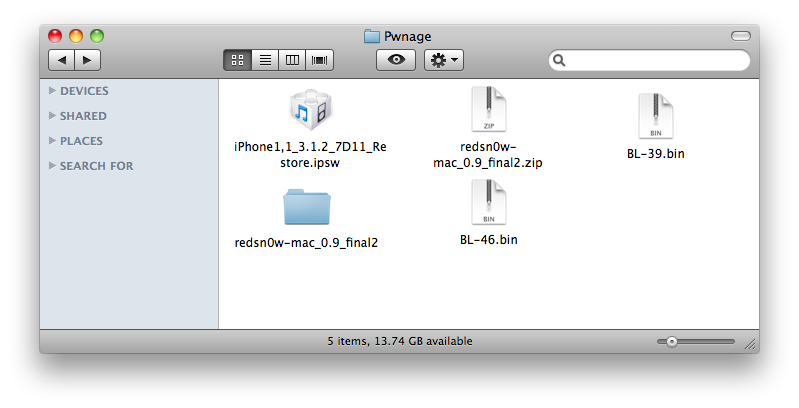Click the toolbar hide pill button
This screenshot has height=408, width=799.
[x=740, y=36]
